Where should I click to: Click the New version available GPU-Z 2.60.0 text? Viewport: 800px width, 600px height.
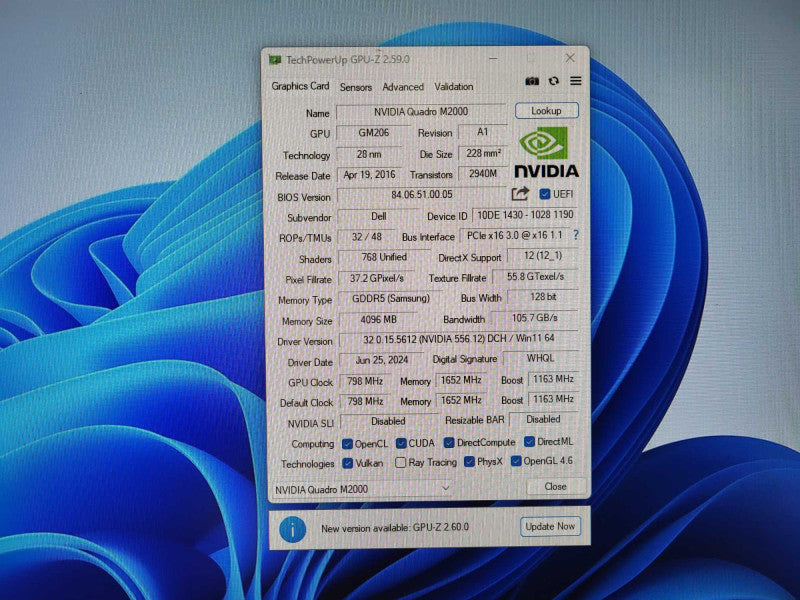395,528
